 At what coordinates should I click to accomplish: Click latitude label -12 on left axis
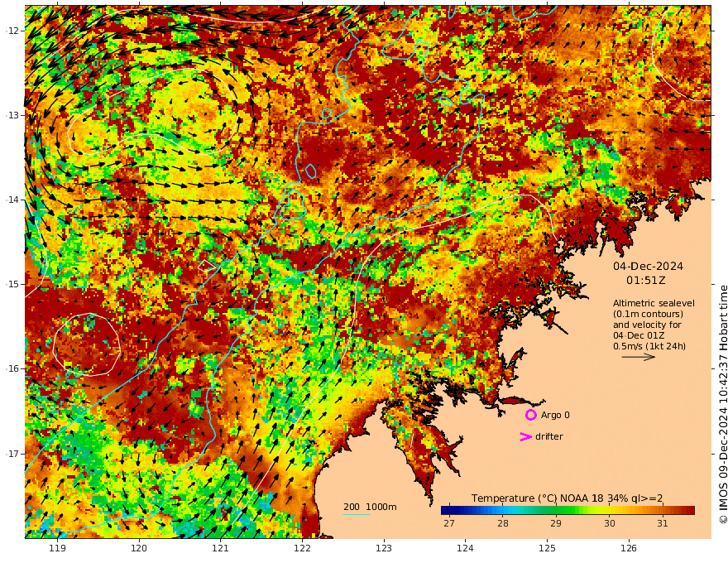(12, 31)
